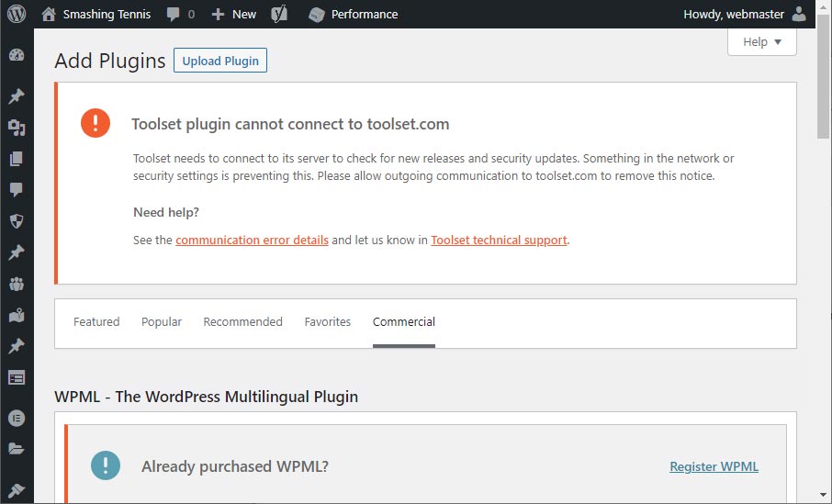Visit the Smashing Tennis site home

click(x=49, y=14)
